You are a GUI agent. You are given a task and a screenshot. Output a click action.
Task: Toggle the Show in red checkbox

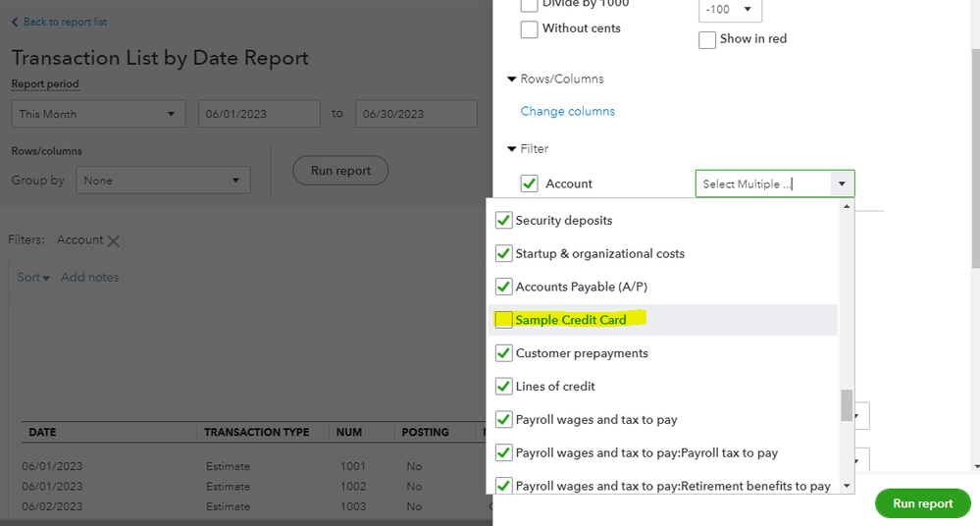pos(707,39)
